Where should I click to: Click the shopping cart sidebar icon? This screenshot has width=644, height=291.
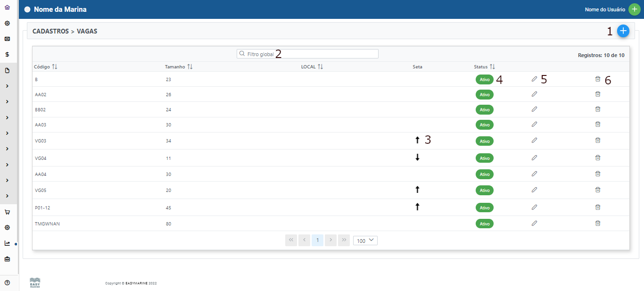click(7, 212)
